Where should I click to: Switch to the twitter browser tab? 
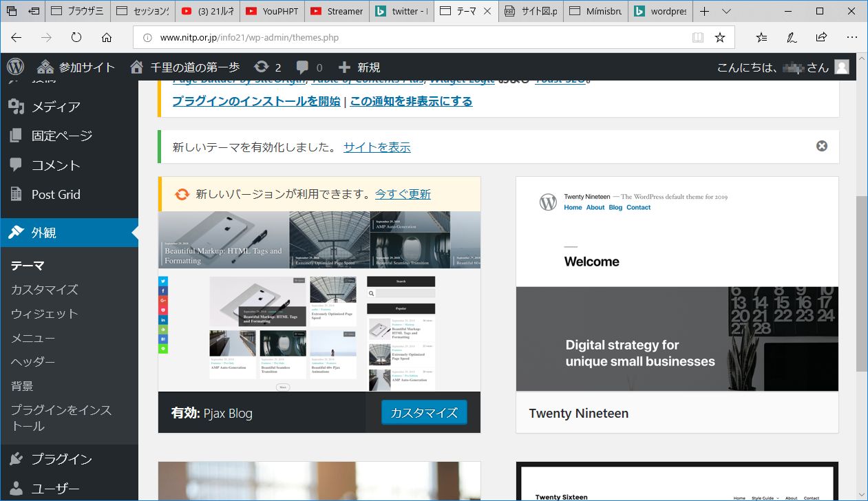(401, 11)
